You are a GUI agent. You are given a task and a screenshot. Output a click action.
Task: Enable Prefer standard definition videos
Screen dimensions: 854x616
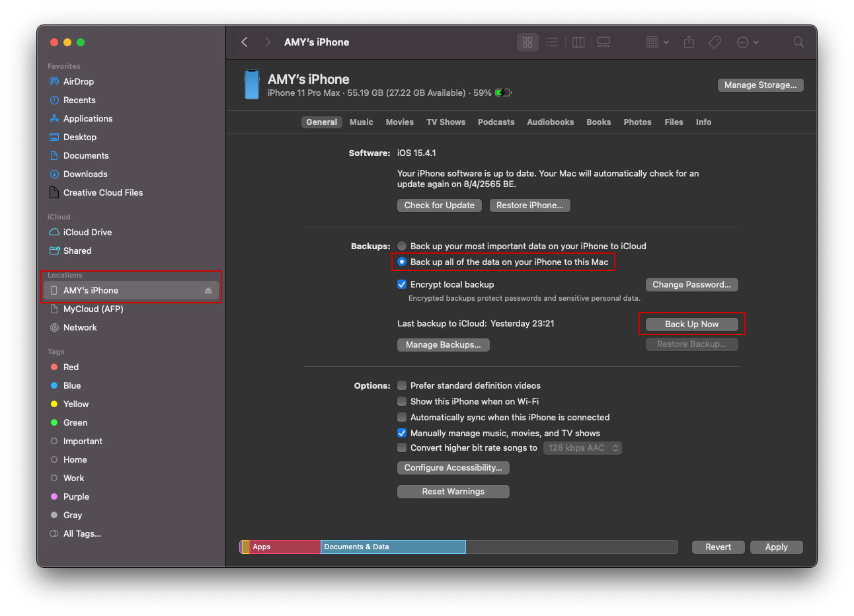click(402, 385)
